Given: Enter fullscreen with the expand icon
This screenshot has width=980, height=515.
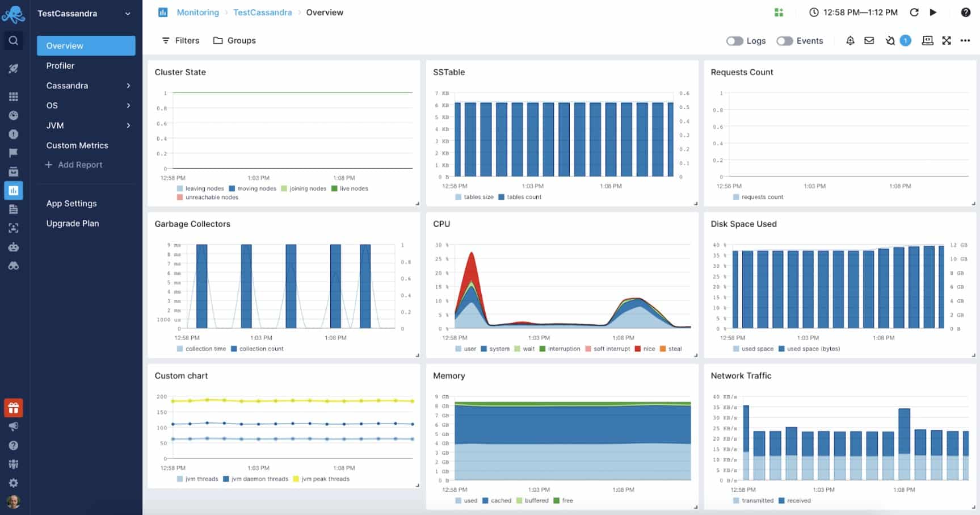Looking at the screenshot, I should (x=946, y=40).
